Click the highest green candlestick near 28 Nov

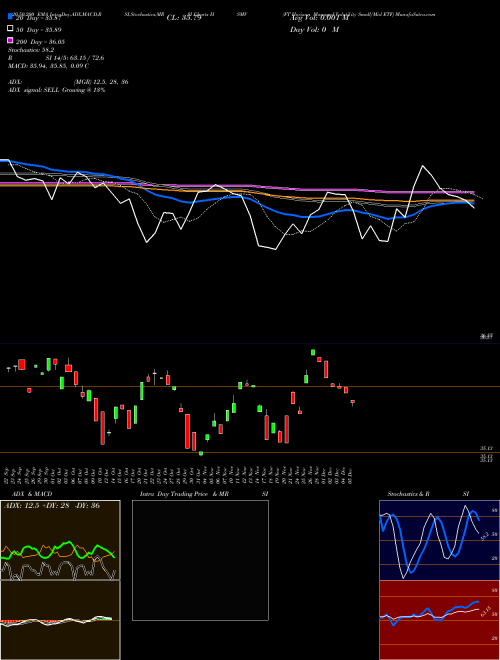tap(313, 352)
